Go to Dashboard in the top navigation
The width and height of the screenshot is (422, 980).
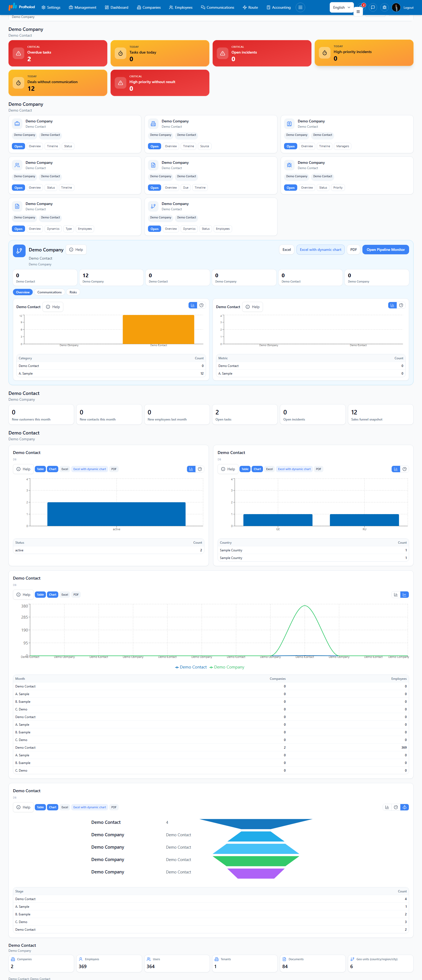pyautogui.click(x=116, y=7)
